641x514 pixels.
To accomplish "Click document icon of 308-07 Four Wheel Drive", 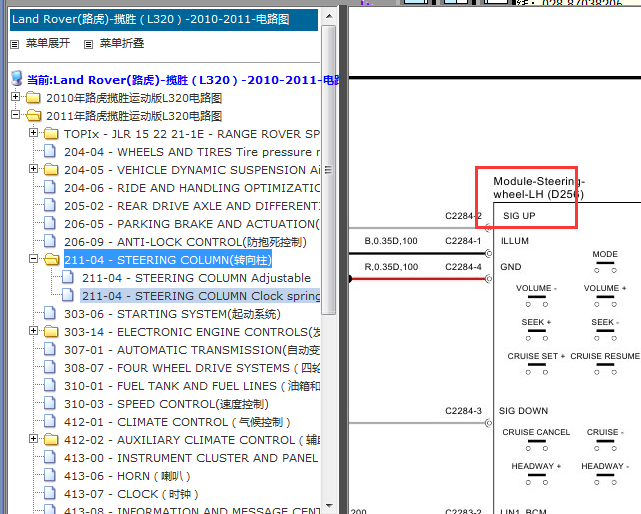I will click(50, 367).
